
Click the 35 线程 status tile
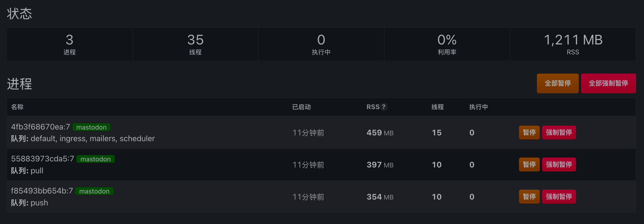coord(195,44)
